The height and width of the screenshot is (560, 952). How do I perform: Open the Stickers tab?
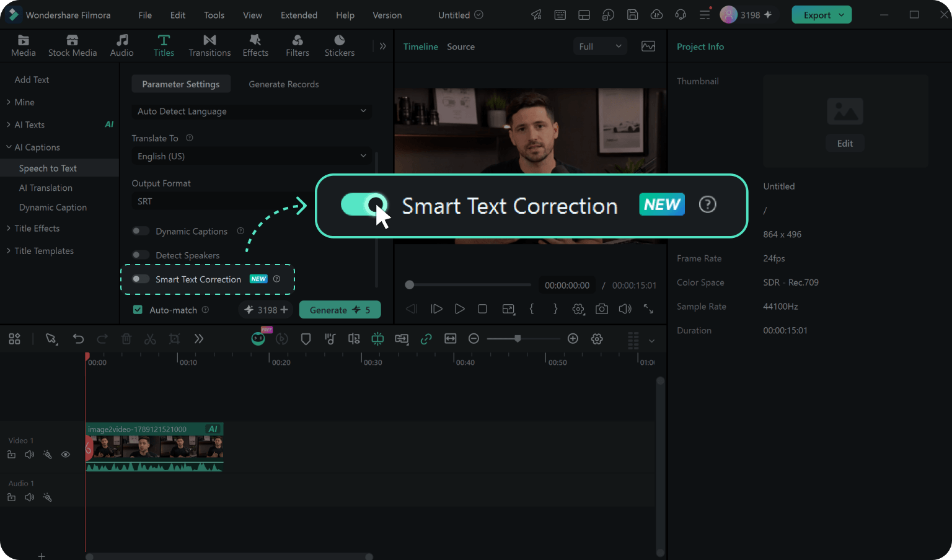pyautogui.click(x=340, y=46)
